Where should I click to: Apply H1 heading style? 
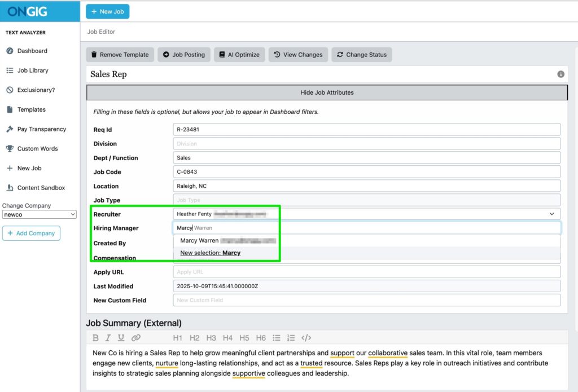[177, 338]
